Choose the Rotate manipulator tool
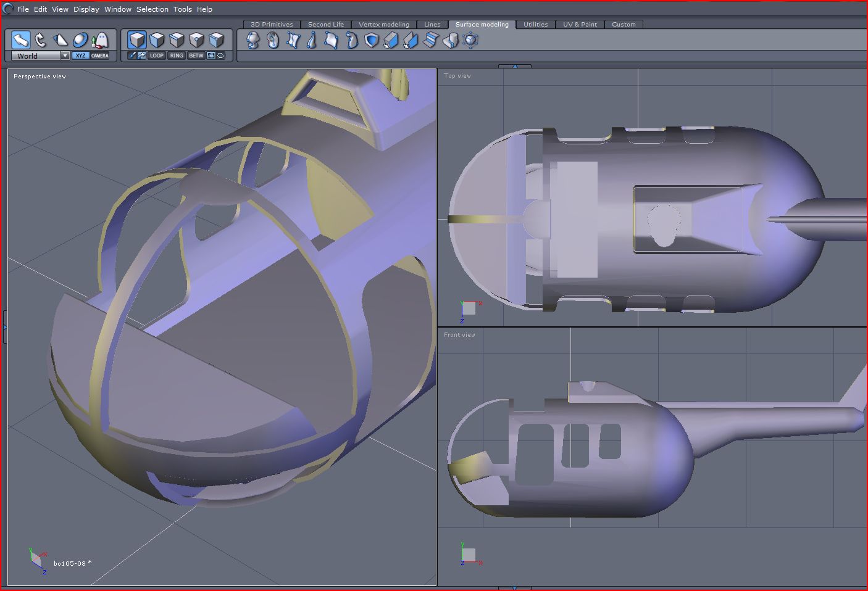The width and height of the screenshot is (868, 591). [x=41, y=40]
